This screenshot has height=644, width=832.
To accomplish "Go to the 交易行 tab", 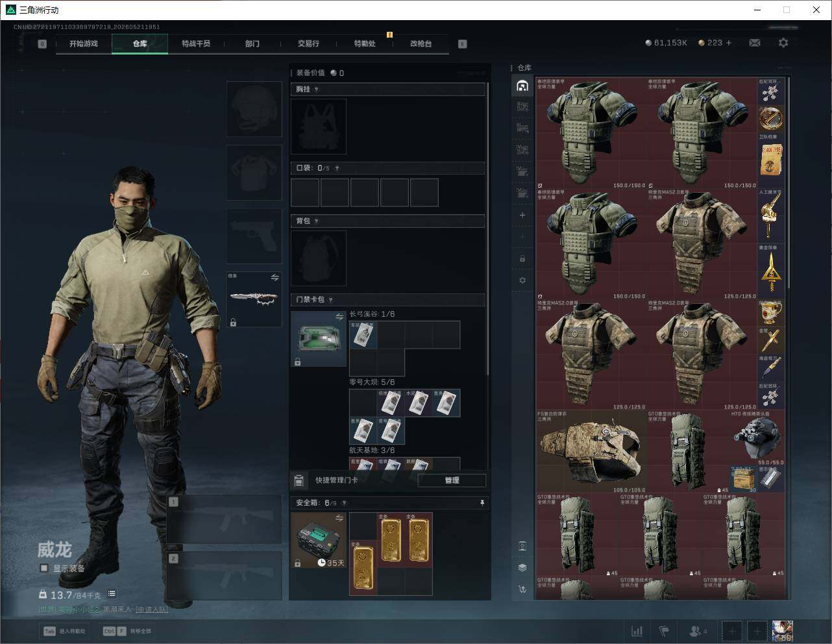I will click(x=308, y=43).
